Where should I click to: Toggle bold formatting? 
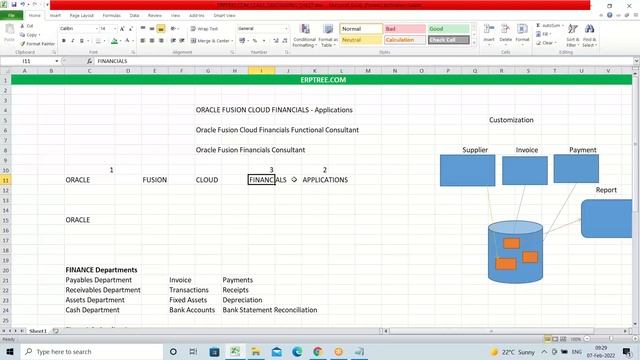pyautogui.click(x=64, y=41)
